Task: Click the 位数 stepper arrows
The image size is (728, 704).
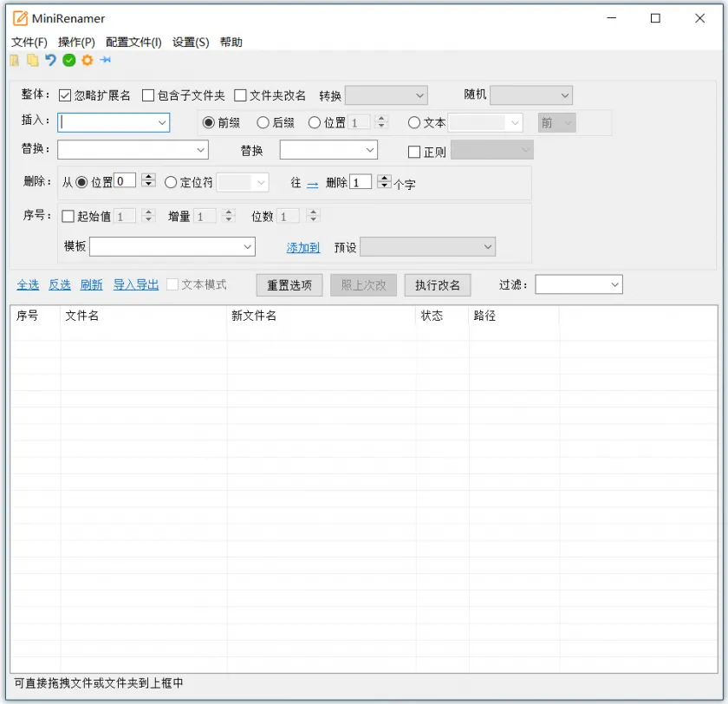Action: (314, 216)
